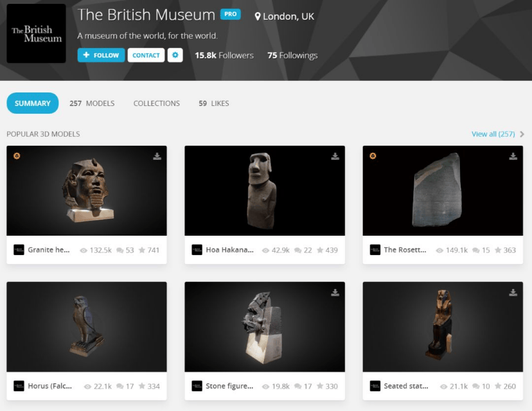The image size is (532, 411).
Task: Click the orange staff pick badge on Granite head
Action: [x=17, y=155]
